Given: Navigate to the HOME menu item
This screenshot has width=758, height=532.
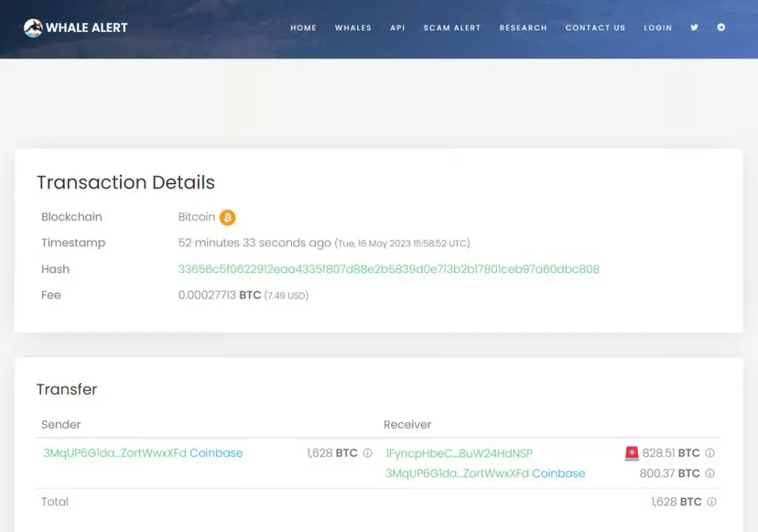Looking at the screenshot, I should pos(303,28).
